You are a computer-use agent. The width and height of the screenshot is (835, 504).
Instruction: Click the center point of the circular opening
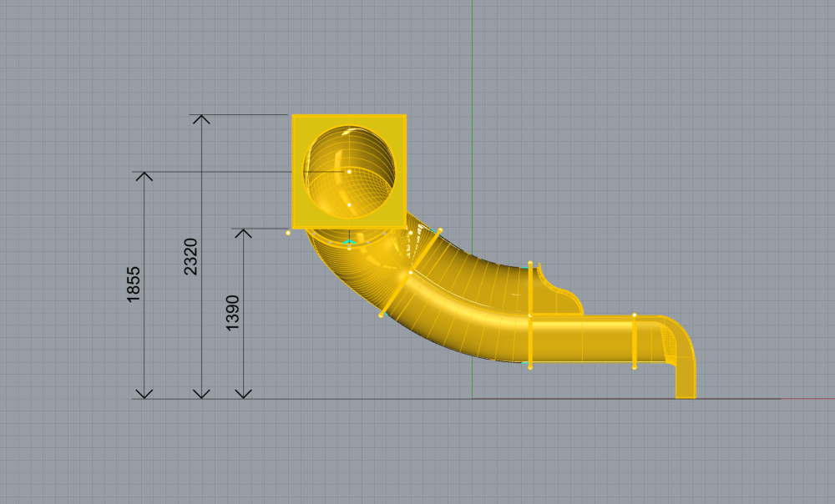click(349, 171)
